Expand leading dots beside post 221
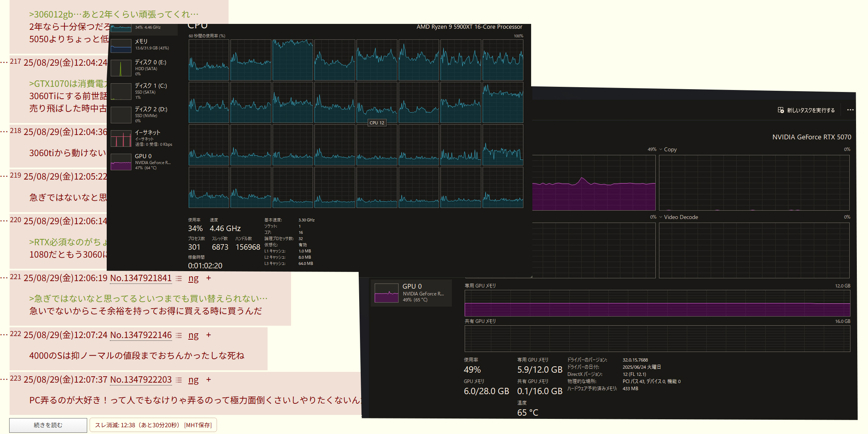This screenshot has height=434, width=868. point(4,278)
